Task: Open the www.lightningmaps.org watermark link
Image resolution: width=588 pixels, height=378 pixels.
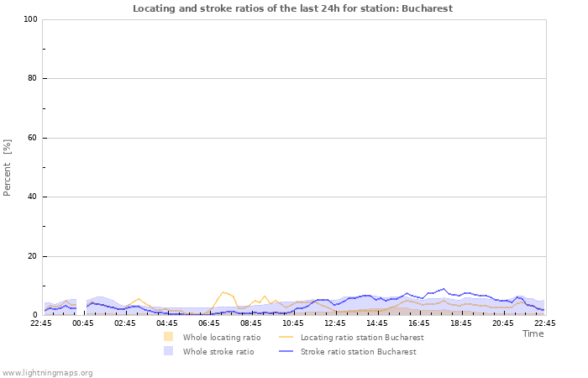Action: 47,373
